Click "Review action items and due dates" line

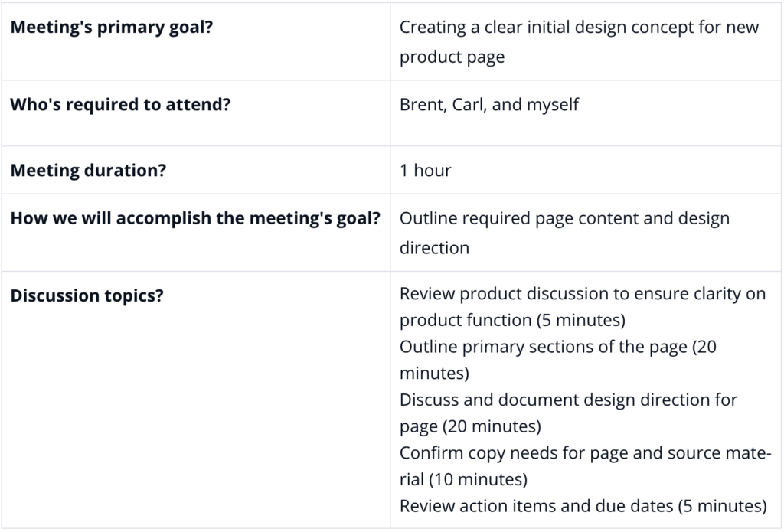[583, 505]
